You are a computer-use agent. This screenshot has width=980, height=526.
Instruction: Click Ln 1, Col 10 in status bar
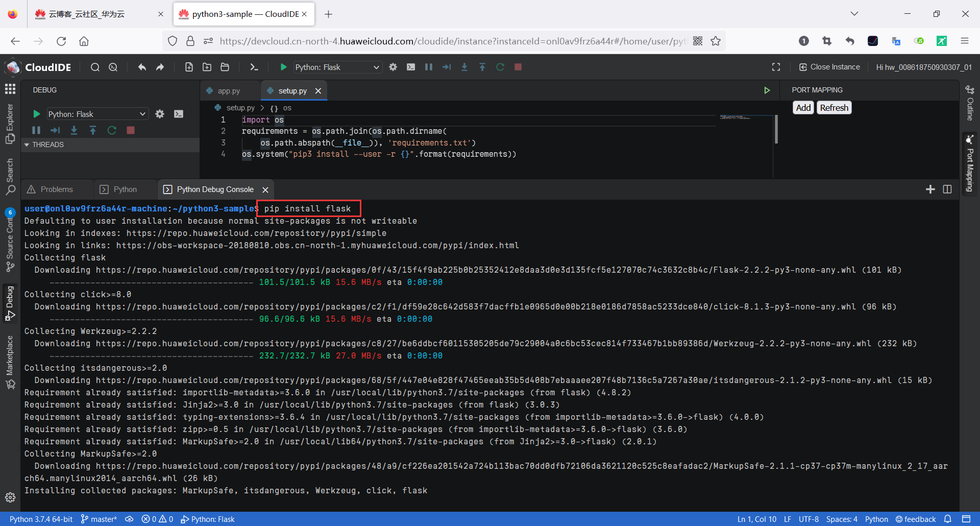[757, 519]
